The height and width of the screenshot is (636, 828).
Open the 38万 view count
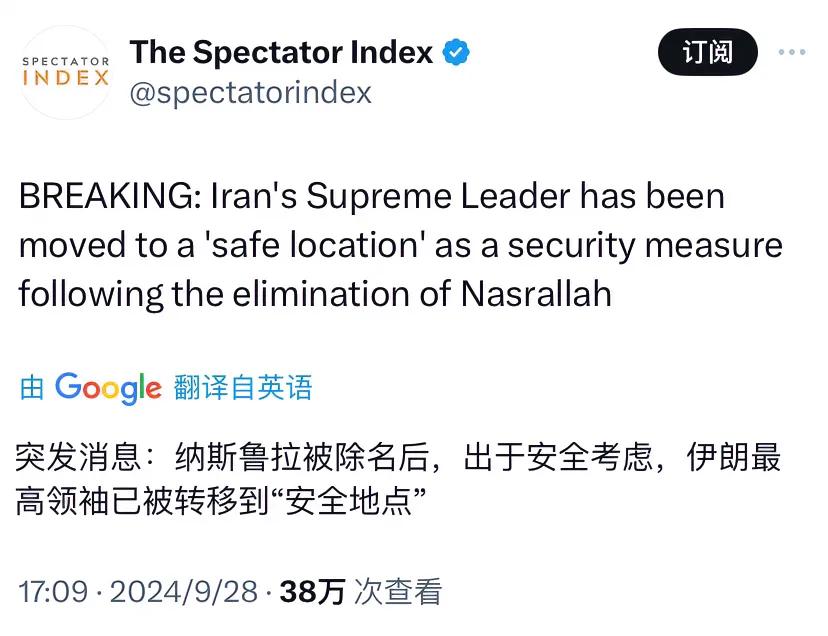coord(312,591)
